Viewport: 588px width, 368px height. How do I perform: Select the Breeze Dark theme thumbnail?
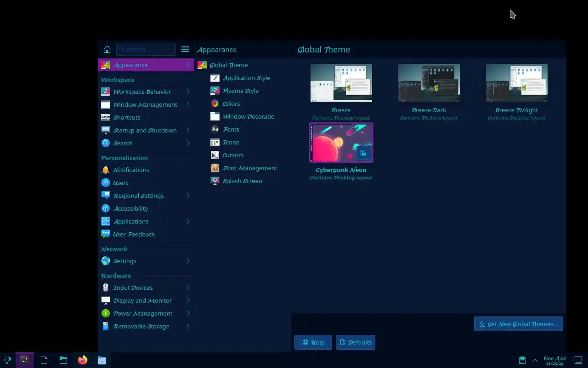tap(429, 83)
